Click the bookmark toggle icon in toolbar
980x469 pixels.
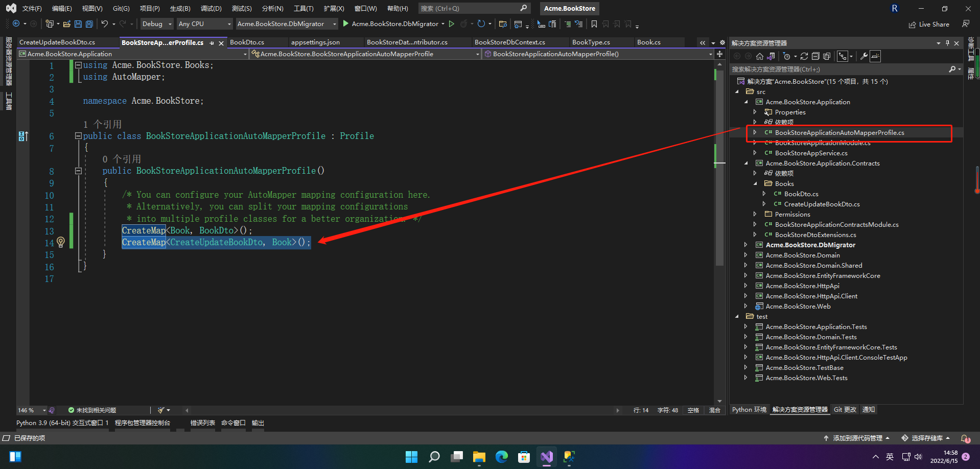tap(594, 24)
